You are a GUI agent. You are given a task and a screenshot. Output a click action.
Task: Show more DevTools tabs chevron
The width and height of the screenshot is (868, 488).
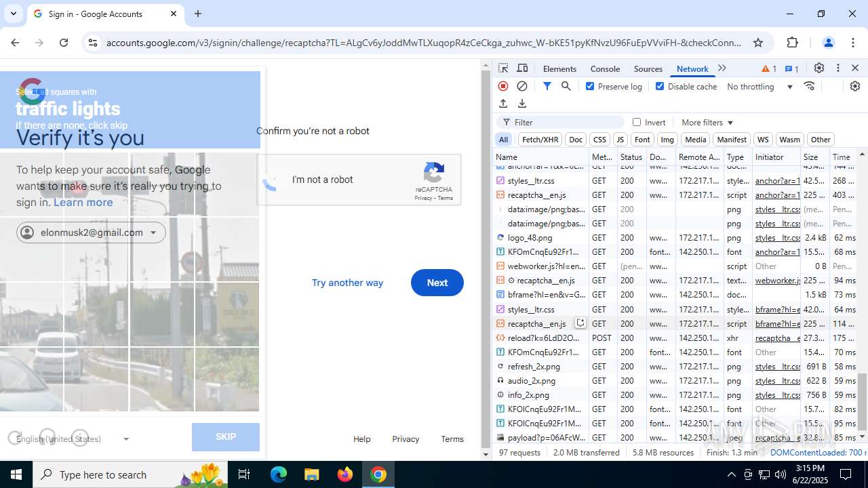click(722, 68)
